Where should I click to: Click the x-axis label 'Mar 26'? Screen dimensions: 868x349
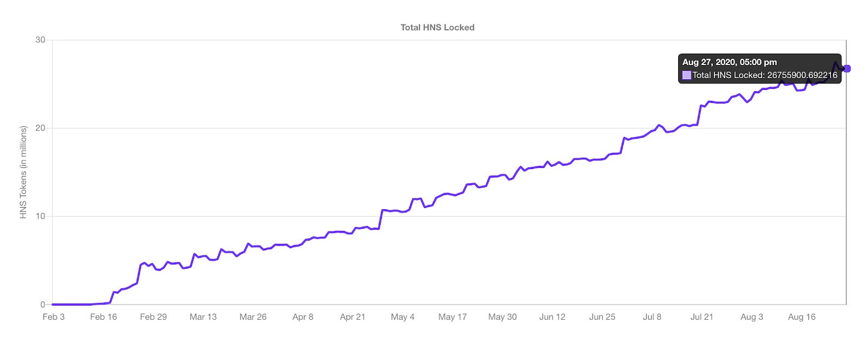click(253, 317)
